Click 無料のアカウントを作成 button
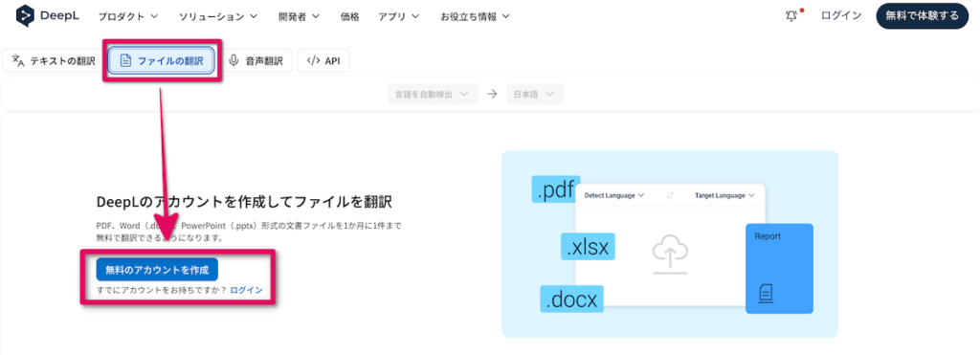Image resolution: width=980 pixels, height=355 pixels. coord(157,270)
